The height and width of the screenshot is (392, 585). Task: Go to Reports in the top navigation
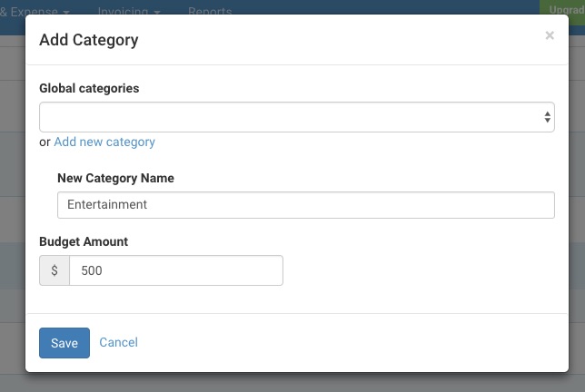[210, 11]
